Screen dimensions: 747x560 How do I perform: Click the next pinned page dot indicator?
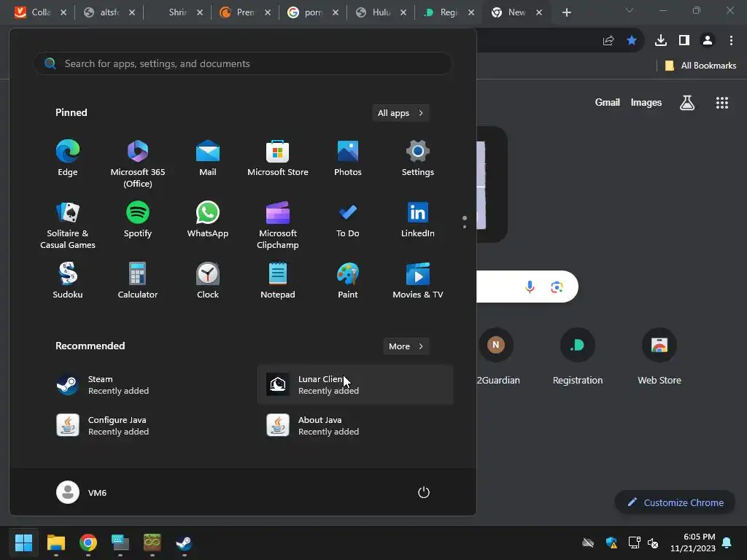(465, 227)
